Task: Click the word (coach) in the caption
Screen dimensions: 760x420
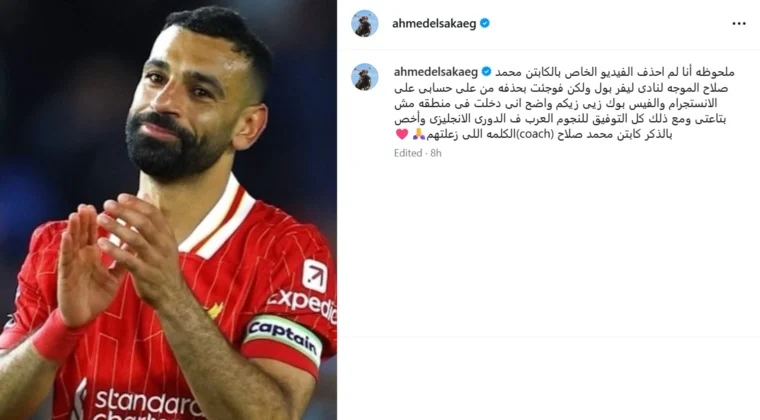Action: point(534,134)
